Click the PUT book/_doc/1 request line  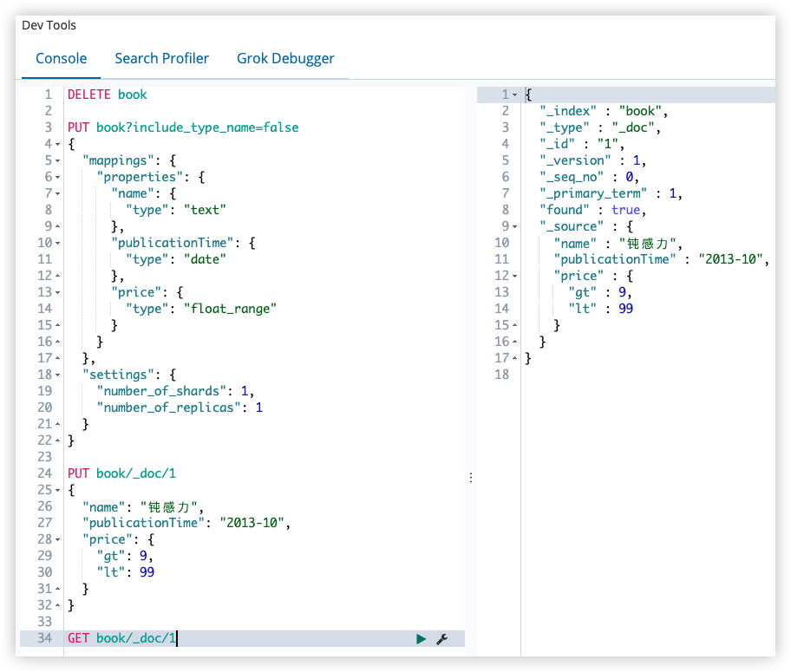[x=121, y=473]
